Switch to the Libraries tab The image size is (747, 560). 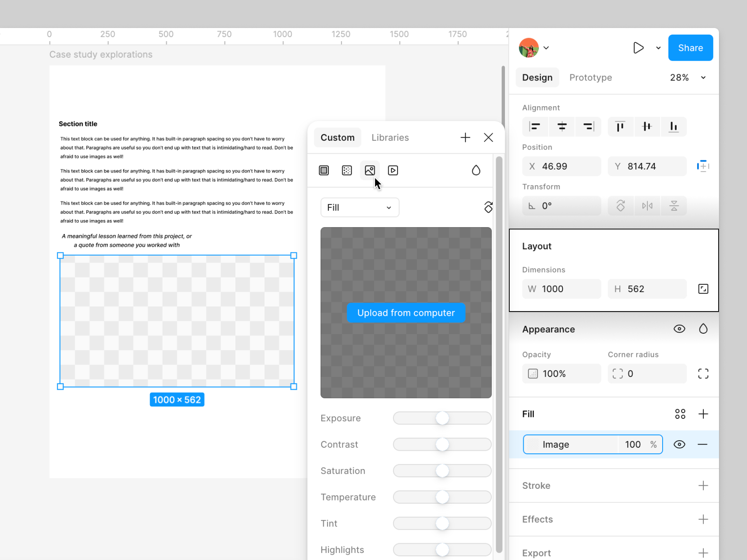(390, 138)
